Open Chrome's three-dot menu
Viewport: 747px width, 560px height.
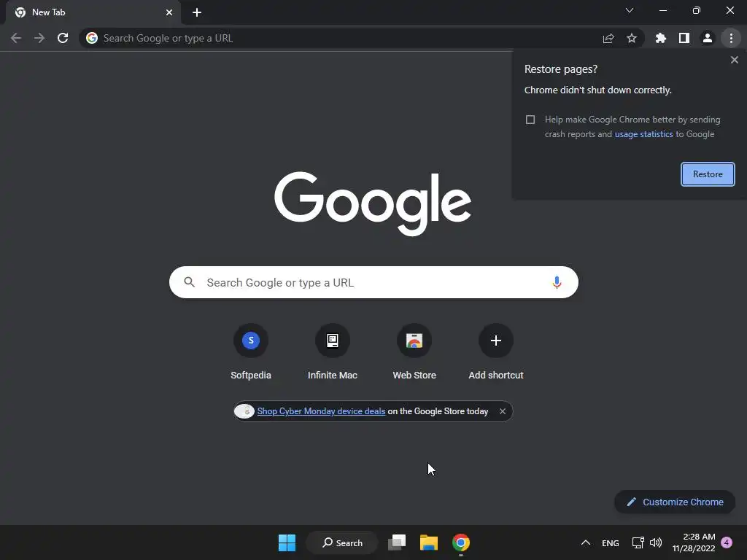[731, 38]
